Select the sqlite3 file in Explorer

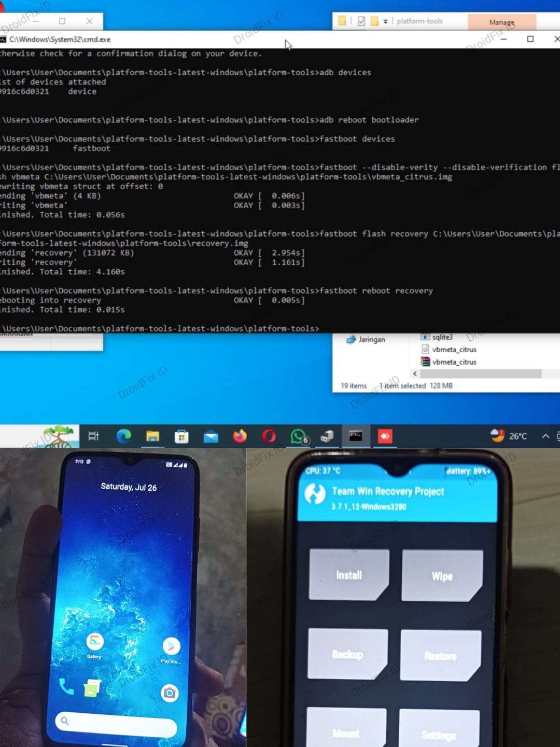point(437,337)
